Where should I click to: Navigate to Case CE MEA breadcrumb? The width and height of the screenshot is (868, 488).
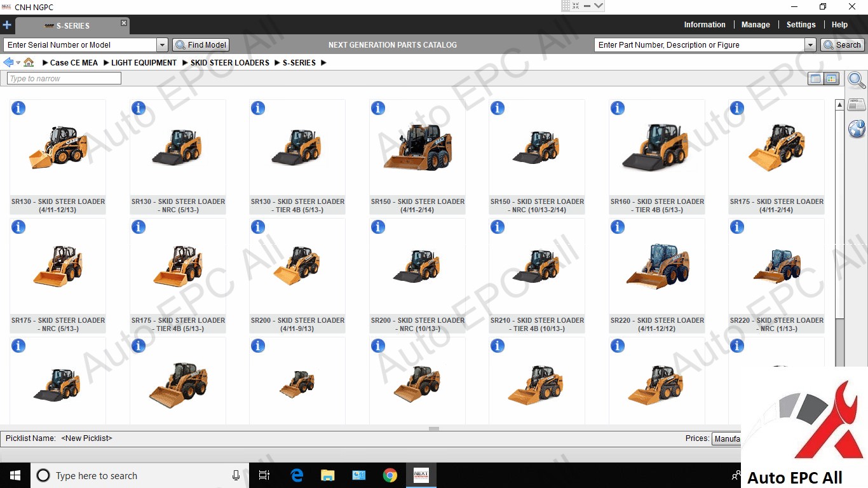(x=74, y=63)
